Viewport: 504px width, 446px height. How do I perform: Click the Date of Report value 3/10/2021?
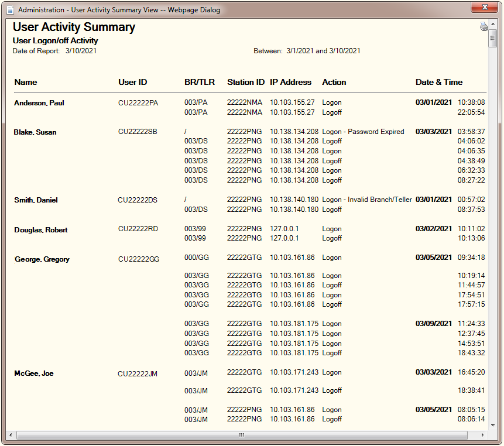click(81, 51)
